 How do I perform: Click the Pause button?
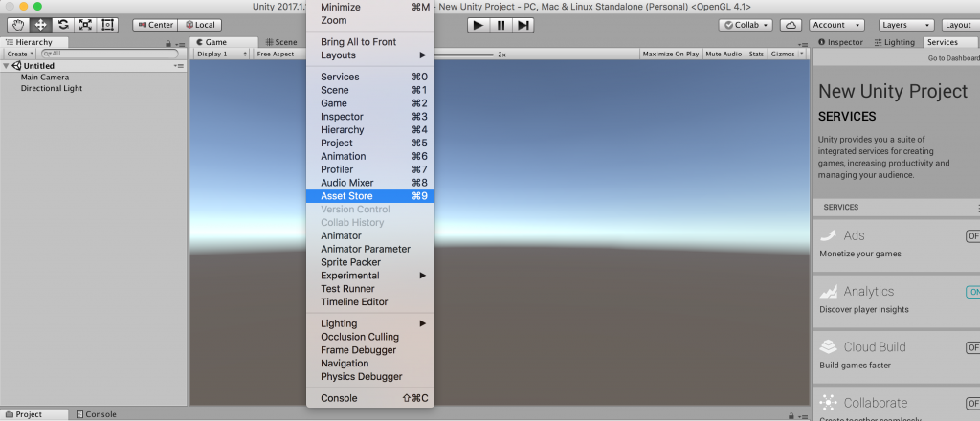(501, 25)
